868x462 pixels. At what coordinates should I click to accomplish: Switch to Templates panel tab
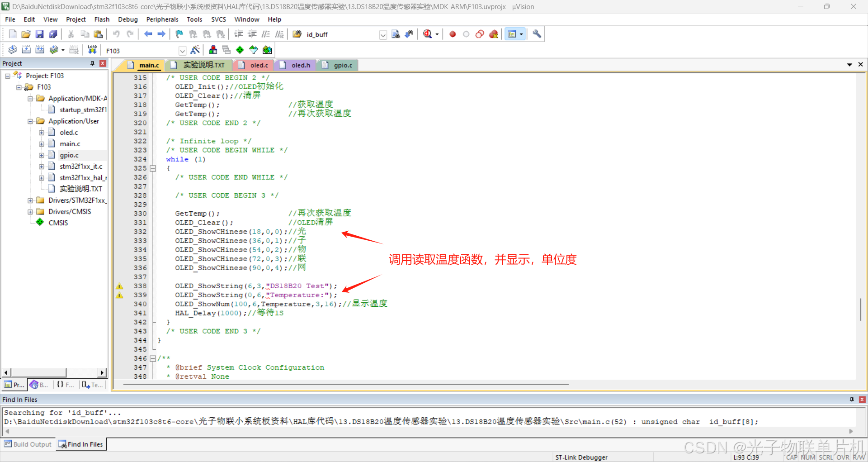pos(92,385)
